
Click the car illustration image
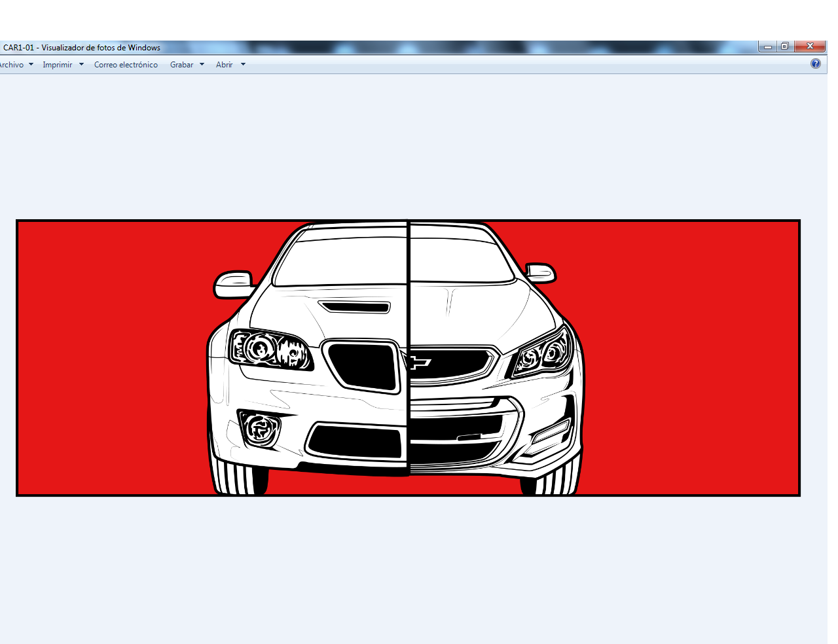pyautogui.click(x=408, y=358)
